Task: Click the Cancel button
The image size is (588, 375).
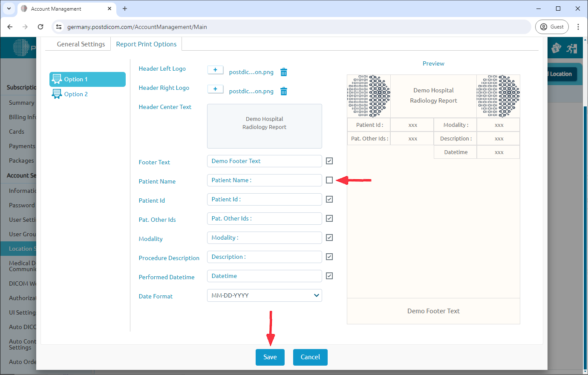Action: tap(310, 357)
